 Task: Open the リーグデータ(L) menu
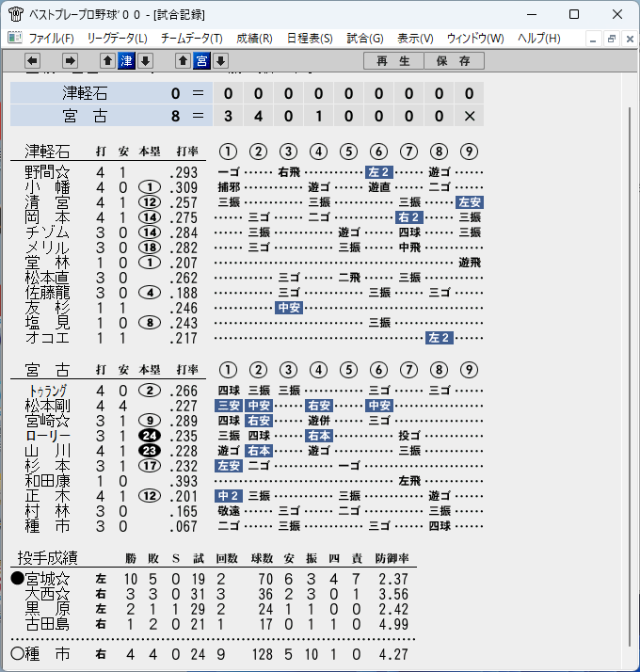117,39
